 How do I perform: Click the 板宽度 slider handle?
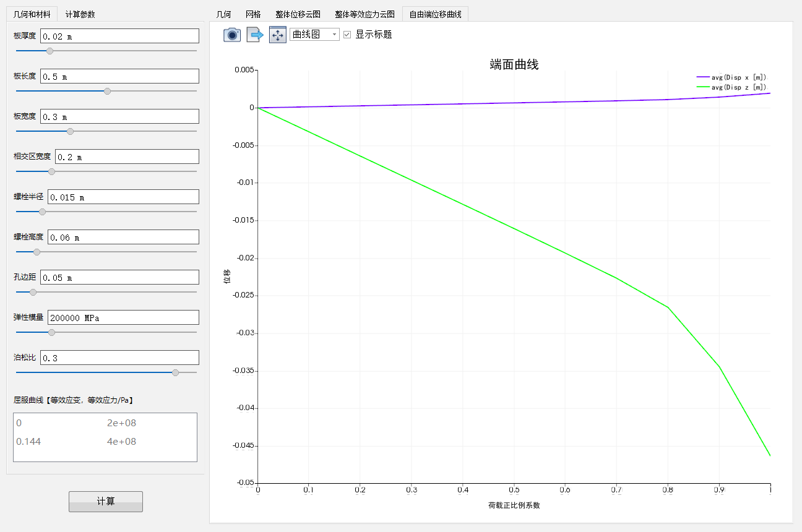70,131
